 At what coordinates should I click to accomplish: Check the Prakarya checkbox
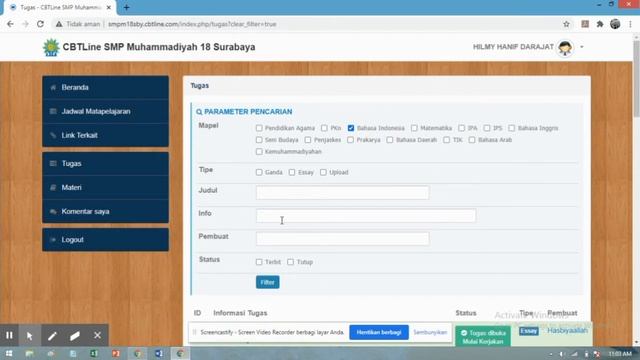click(x=351, y=140)
